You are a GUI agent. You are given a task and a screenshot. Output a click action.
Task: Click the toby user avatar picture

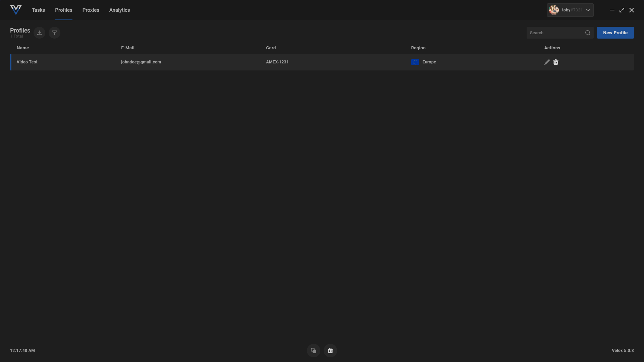tap(554, 10)
